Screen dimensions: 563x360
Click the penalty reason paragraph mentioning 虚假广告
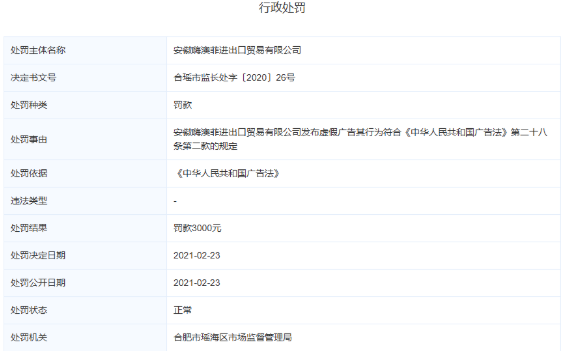pos(360,139)
